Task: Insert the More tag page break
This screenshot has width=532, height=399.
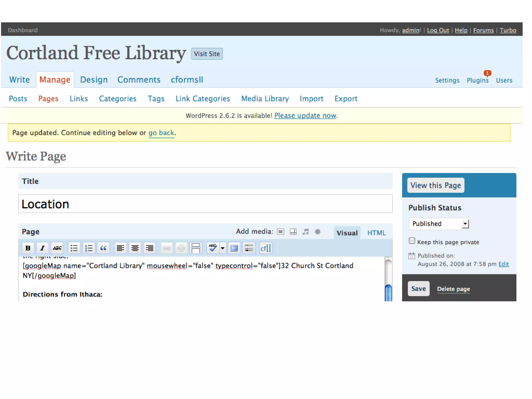Action: pos(196,248)
